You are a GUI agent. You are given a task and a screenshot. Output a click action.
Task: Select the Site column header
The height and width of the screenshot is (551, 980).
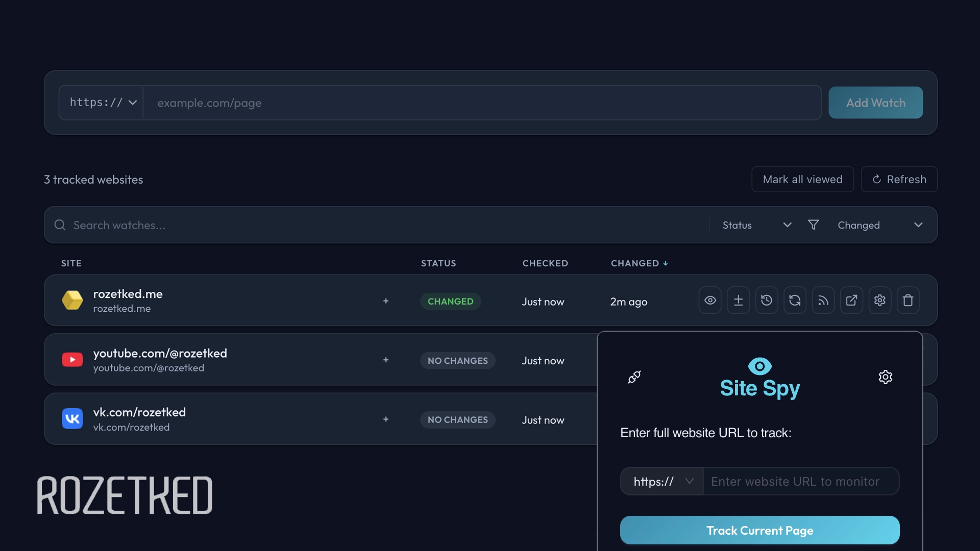pos(71,263)
